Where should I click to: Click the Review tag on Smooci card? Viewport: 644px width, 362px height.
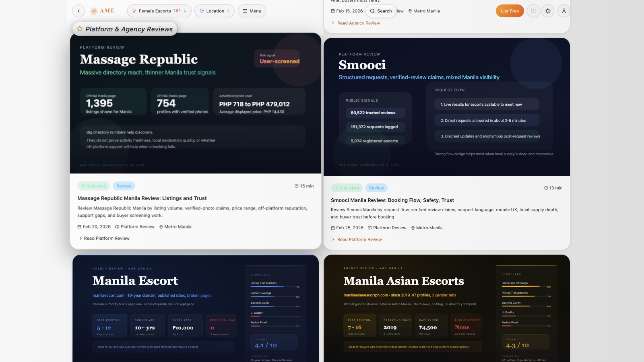click(376, 188)
